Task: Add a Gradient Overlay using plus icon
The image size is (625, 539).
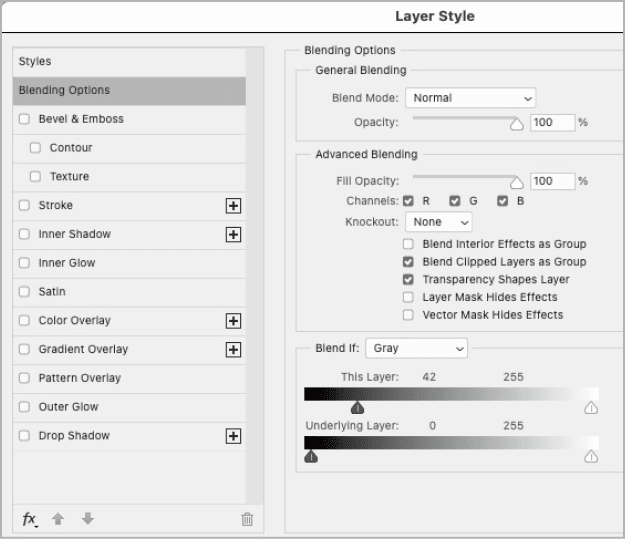Action: pyautogui.click(x=233, y=350)
